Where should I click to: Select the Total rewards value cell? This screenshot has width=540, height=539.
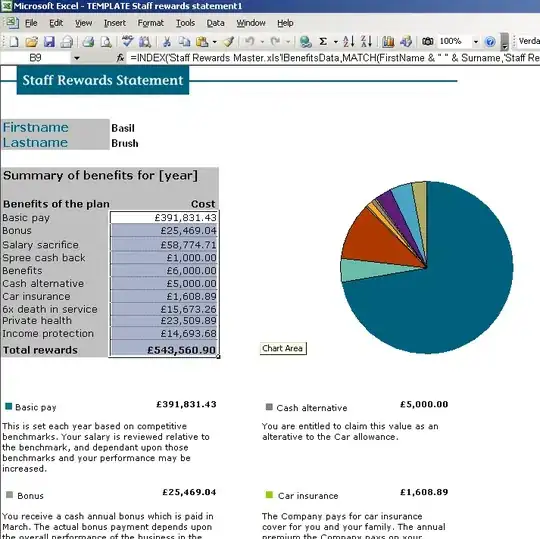pos(164,350)
